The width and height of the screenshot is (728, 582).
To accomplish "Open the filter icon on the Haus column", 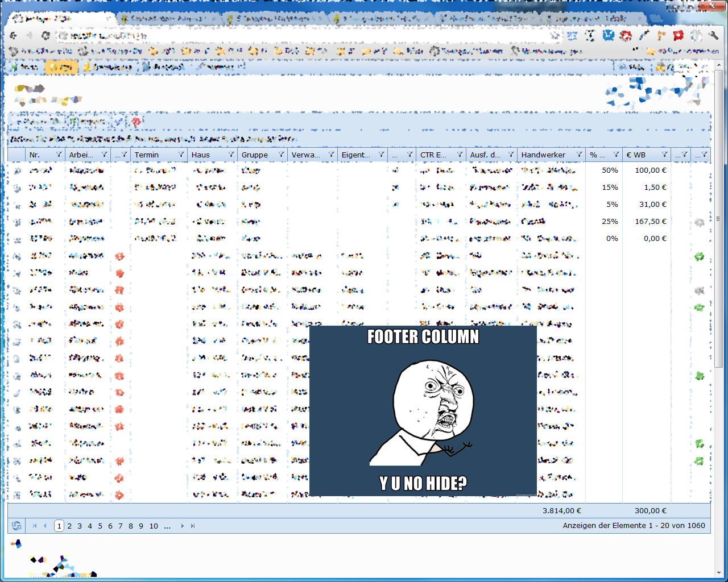I will (x=231, y=155).
